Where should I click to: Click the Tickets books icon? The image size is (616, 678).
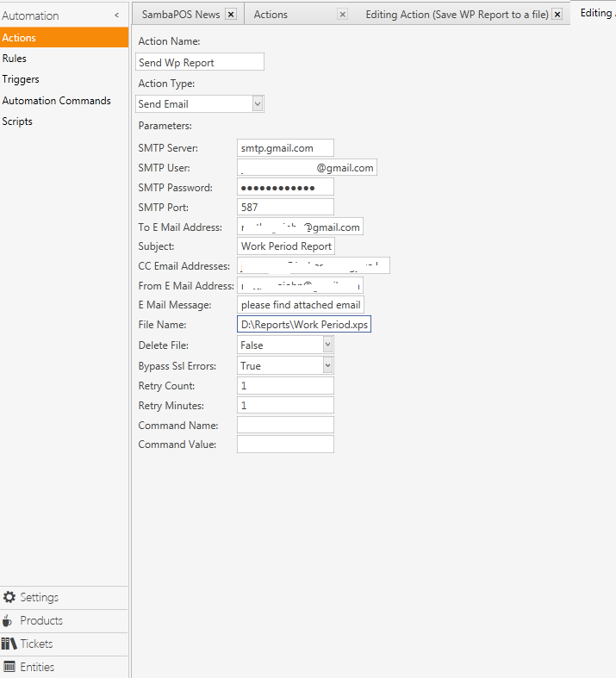9,644
